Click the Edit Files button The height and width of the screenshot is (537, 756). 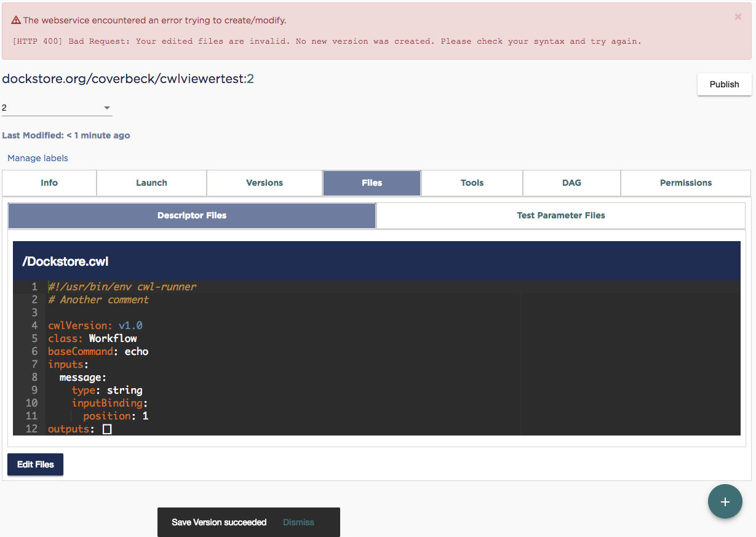35,464
